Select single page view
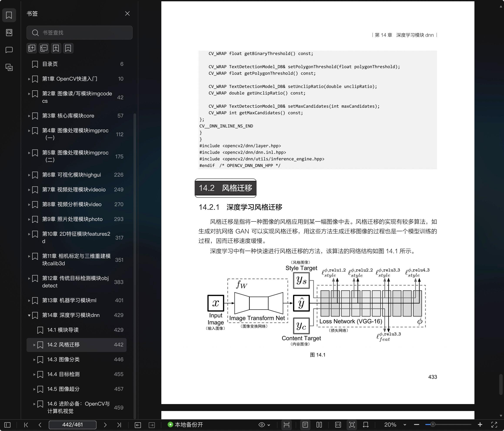 (x=305, y=425)
